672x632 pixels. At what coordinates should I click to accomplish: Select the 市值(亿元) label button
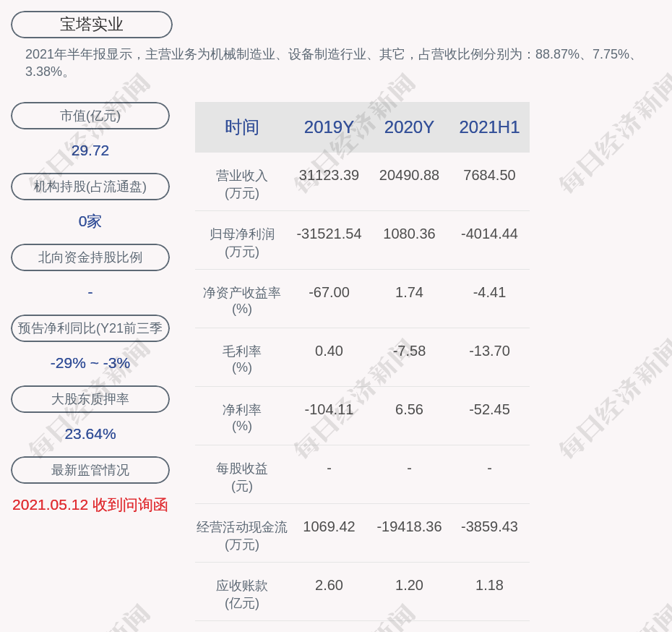click(x=90, y=116)
